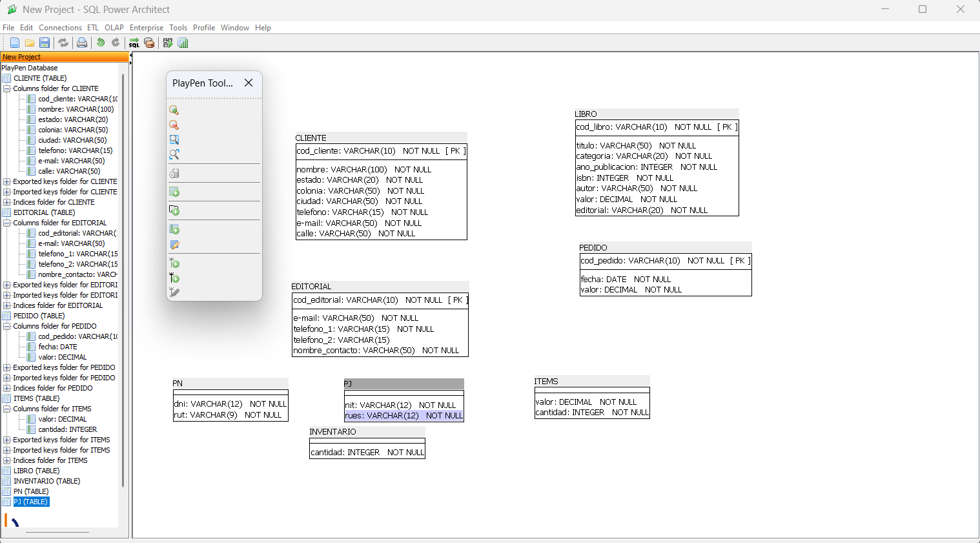
Task: Select Zoom In in PlayPen tools
Action: [174, 110]
